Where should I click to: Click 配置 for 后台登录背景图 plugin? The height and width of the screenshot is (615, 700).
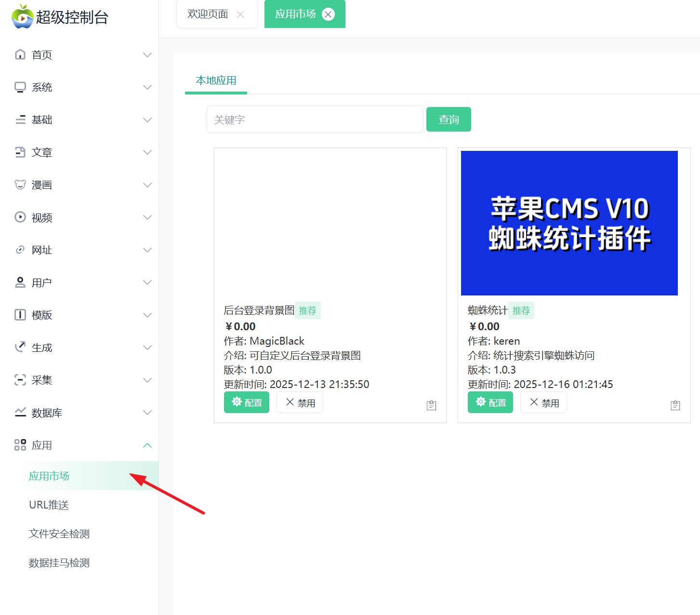coord(247,402)
